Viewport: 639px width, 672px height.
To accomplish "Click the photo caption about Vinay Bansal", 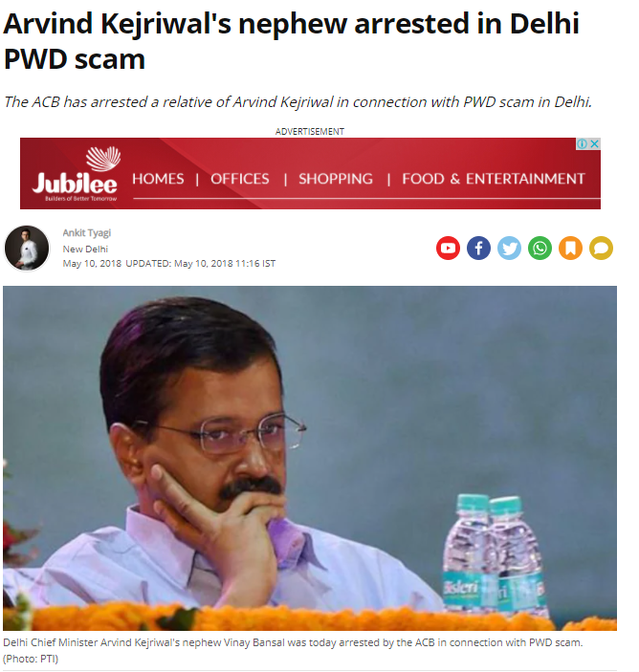I will tap(293, 650).
